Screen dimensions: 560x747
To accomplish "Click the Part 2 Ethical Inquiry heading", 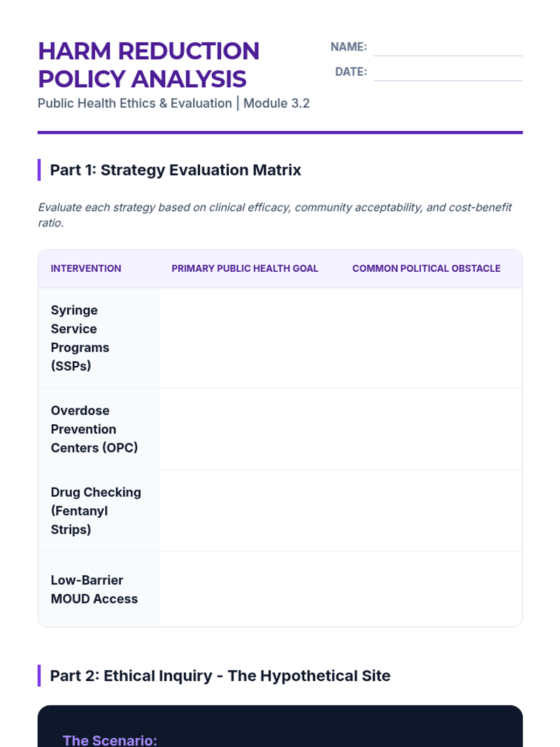I will [x=220, y=676].
